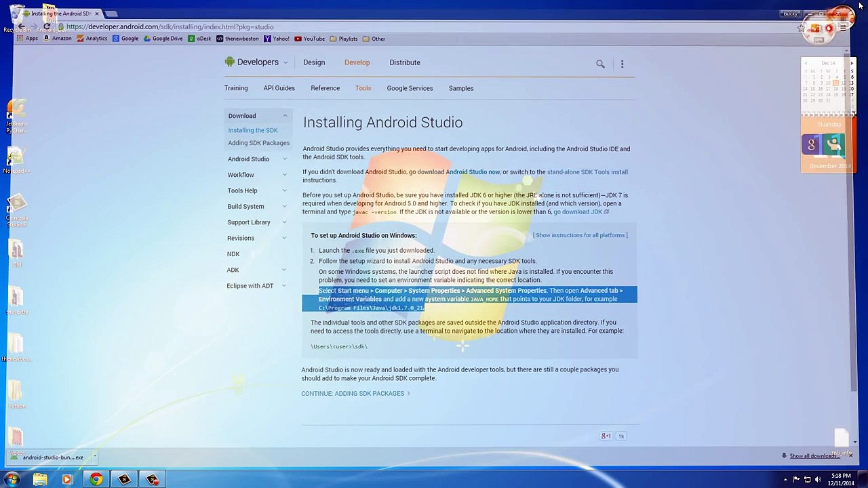Image resolution: width=868 pixels, height=488 pixels.
Task: Open the Tools tab
Action: pos(363,88)
